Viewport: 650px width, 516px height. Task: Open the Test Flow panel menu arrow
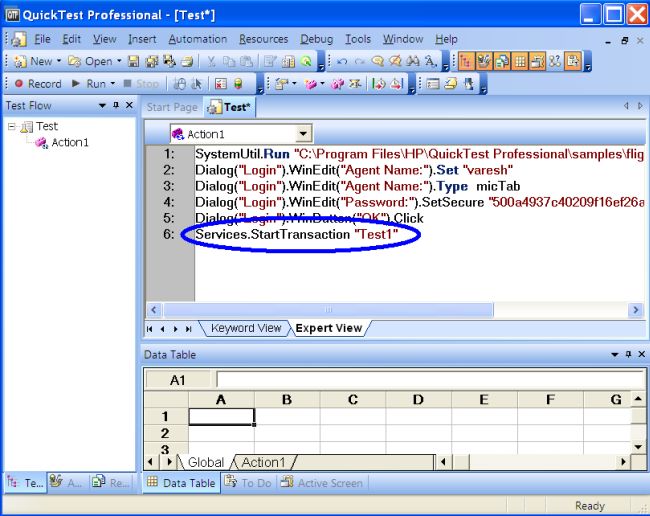[102, 106]
